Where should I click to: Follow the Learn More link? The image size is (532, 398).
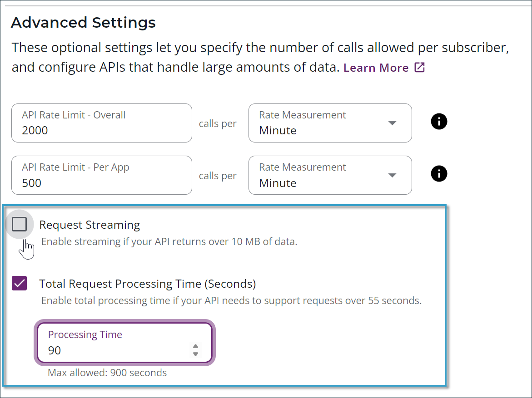[376, 68]
